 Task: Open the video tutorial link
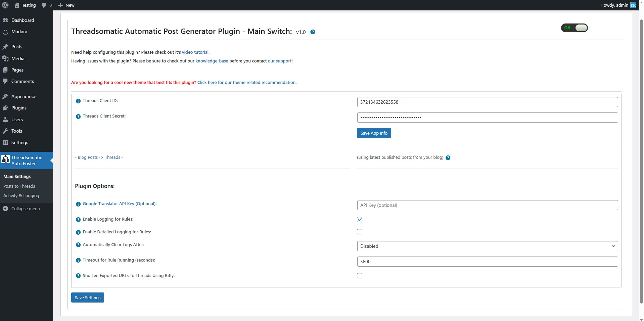(x=195, y=52)
